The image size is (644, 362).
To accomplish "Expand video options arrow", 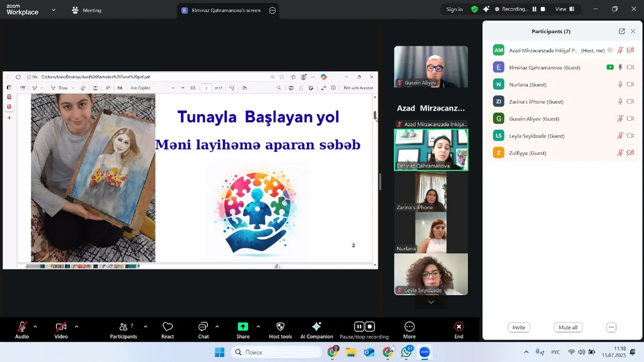I will 76,327.
